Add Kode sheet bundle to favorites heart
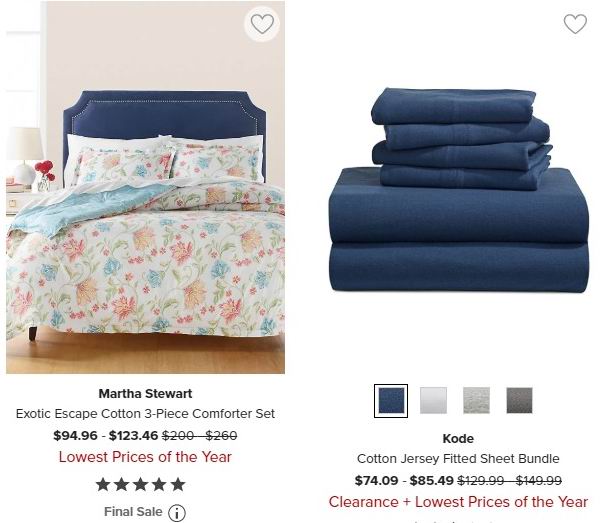This screenshot has height=523, width=608. pos(575,24)
